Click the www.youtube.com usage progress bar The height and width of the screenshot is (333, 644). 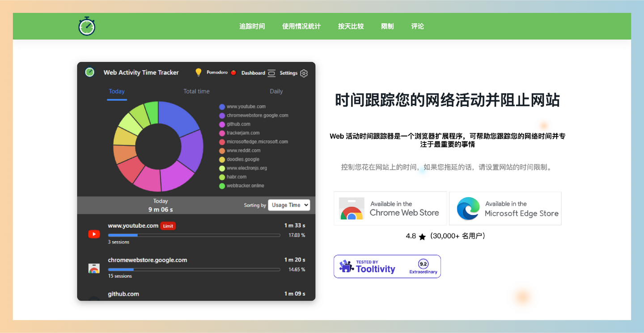(194, 235)
